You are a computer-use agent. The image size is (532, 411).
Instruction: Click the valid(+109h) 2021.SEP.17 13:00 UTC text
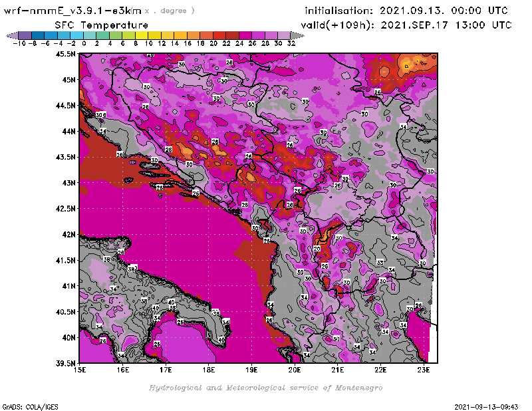click(406, 25)
